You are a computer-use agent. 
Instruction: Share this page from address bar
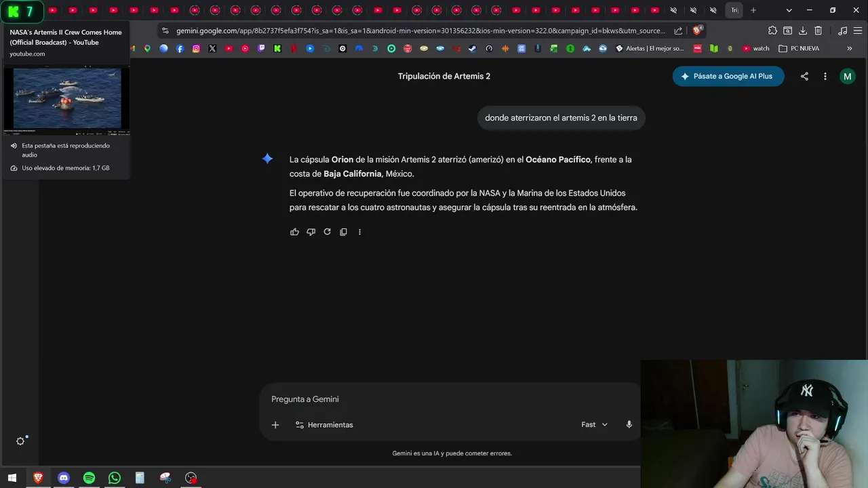coord(678,30)
